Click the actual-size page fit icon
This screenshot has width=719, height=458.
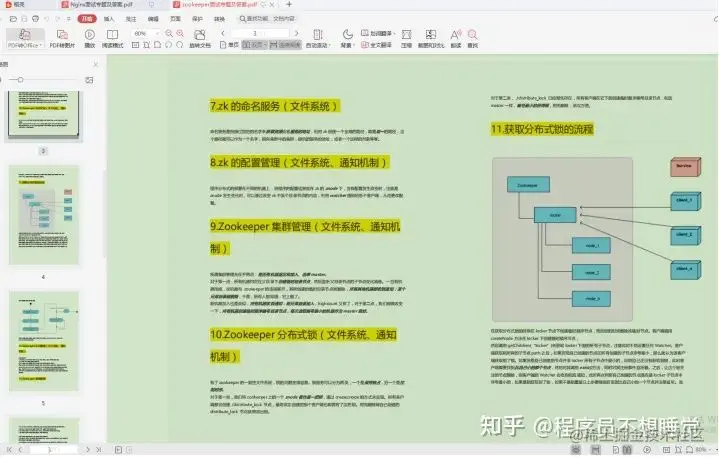135,45
